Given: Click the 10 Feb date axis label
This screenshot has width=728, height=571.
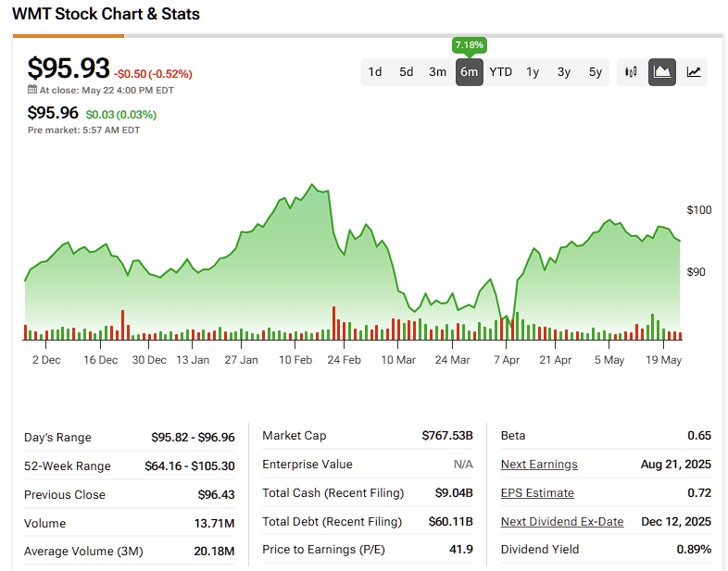Looking at the screenshot, I should [x=295, y=360].
